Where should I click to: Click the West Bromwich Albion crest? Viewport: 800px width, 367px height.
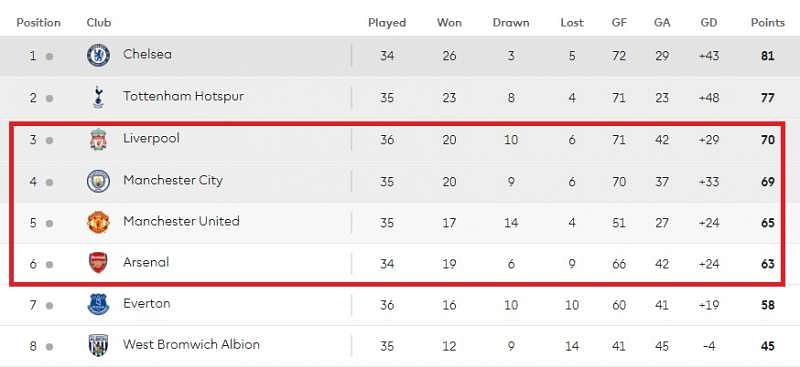(98, 346)
